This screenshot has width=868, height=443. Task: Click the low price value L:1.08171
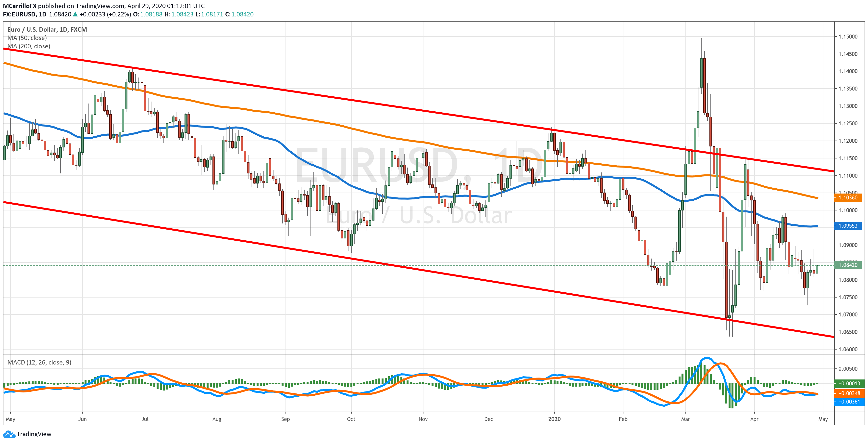click(x=209, y=14)
